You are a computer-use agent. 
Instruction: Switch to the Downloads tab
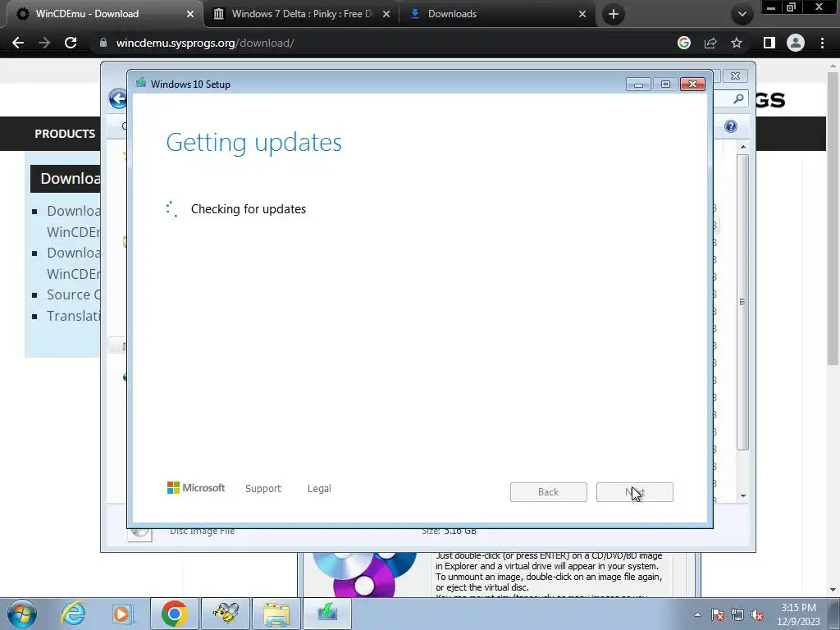tap(497, 14)
